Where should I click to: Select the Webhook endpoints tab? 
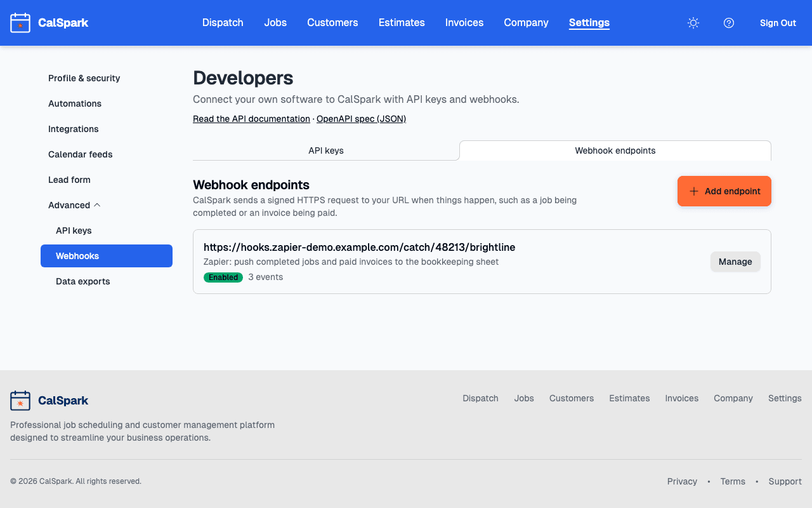coord(615,150)
